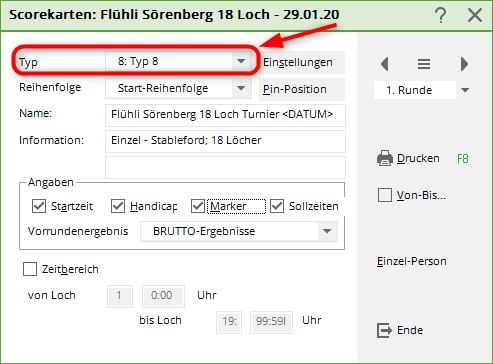The width and height of the screenshot is (493, 364).
Task: Open the 1. Runde dropdown
Action: coord(465,90)
